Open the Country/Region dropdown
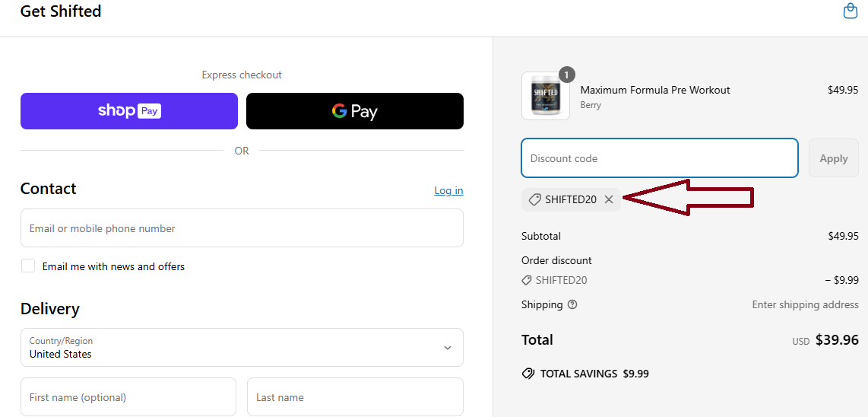 242,347
